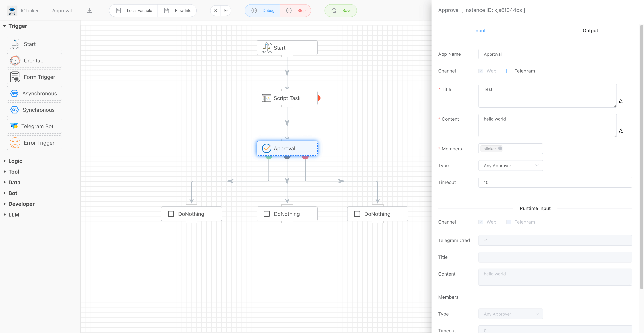
Task: Select the Error Trigger face icon
Action: click(x=15, y=143)
